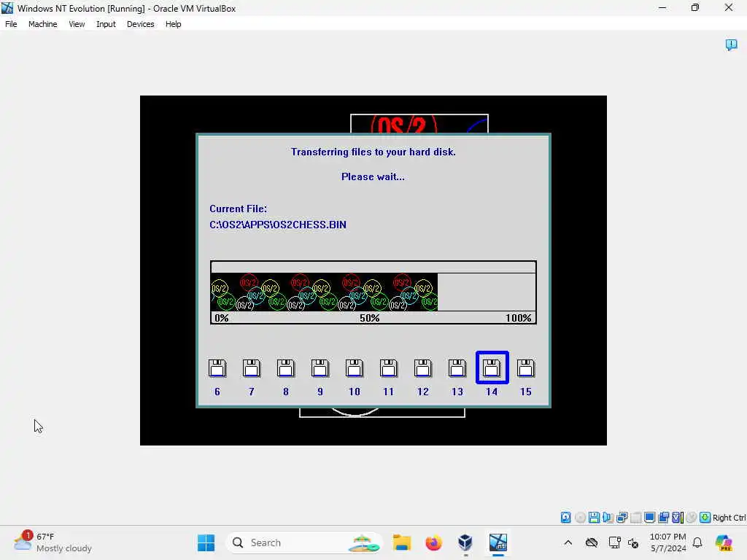Click floppy disk icon number 7
Image resolution: width=747 pixels, height=560 pixels.
click(x=252, y=368)
